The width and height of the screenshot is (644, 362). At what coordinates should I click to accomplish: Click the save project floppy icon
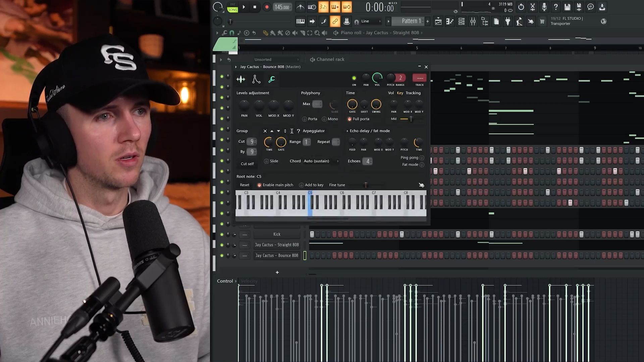[567, 7]
